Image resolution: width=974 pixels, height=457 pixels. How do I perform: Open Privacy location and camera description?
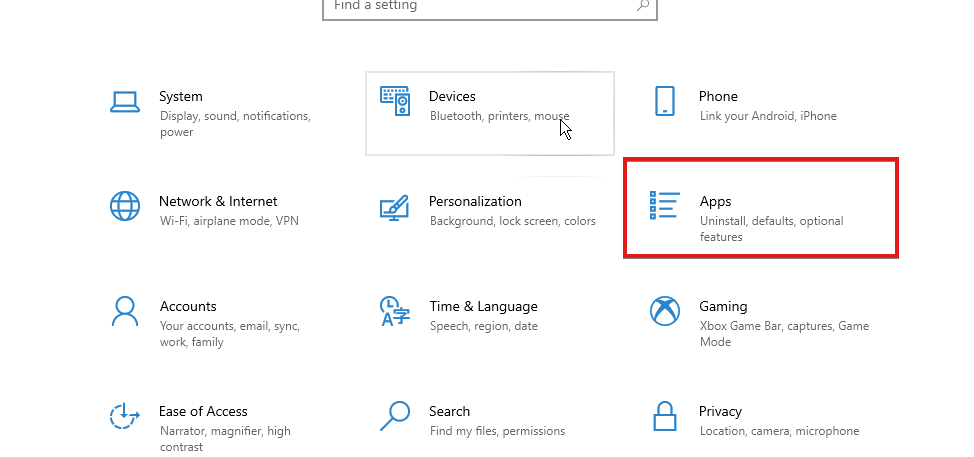tap(780, 431)
